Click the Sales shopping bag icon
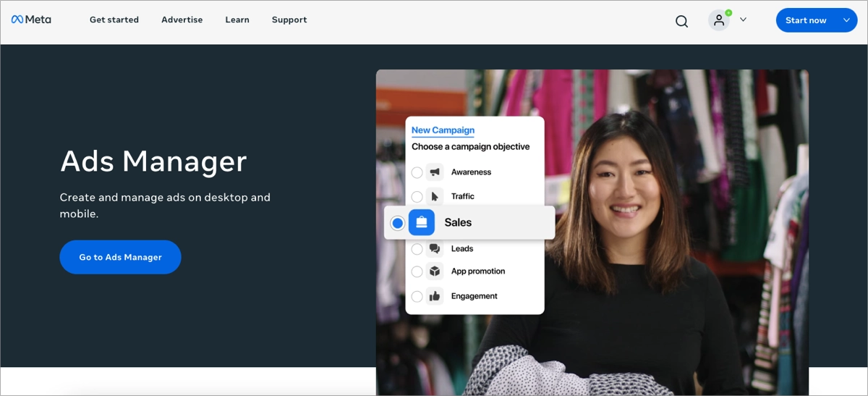 click(422, 223)
